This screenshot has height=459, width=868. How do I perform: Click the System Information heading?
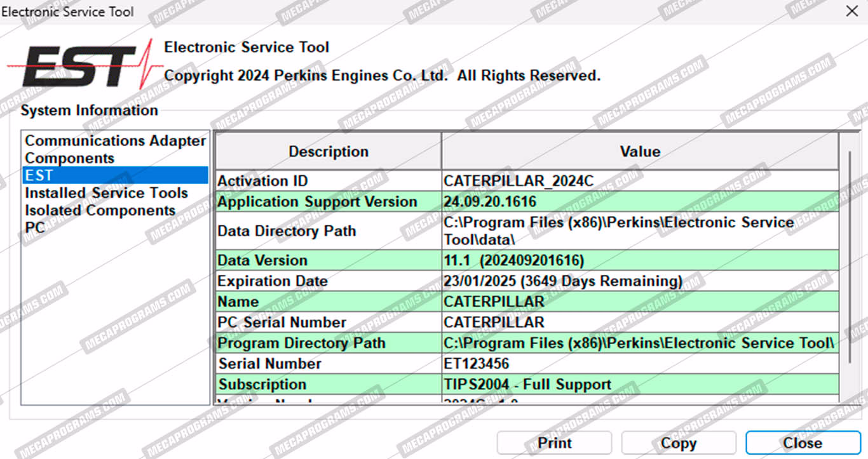89,110
